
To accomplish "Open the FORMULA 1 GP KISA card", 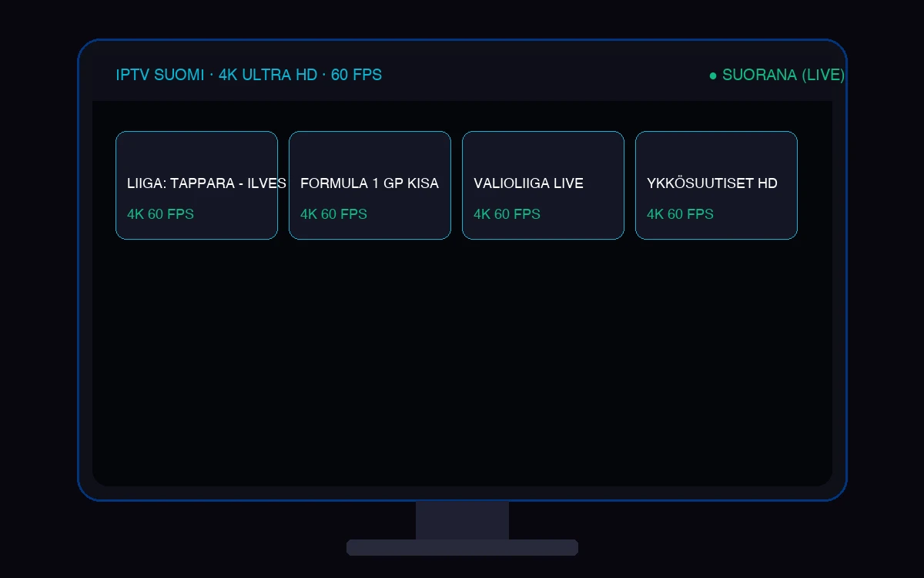I will click(370, 185).
